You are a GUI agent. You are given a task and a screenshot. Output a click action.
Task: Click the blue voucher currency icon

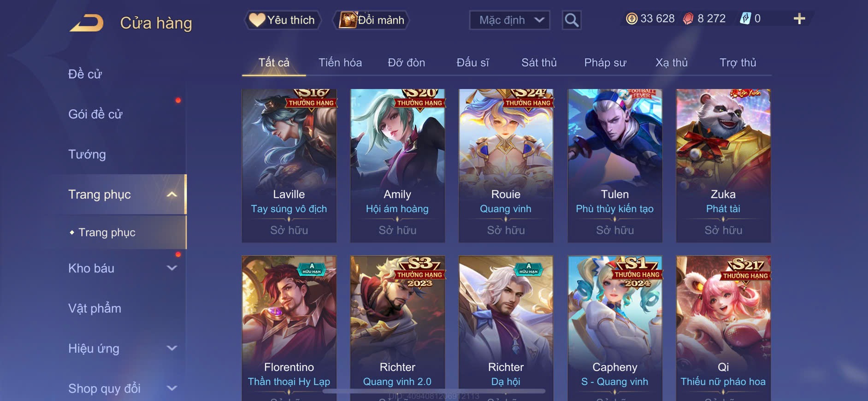(745, 18)
